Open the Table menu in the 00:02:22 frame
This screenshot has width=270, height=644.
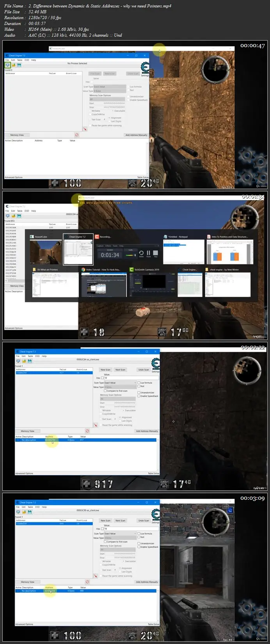30,356
